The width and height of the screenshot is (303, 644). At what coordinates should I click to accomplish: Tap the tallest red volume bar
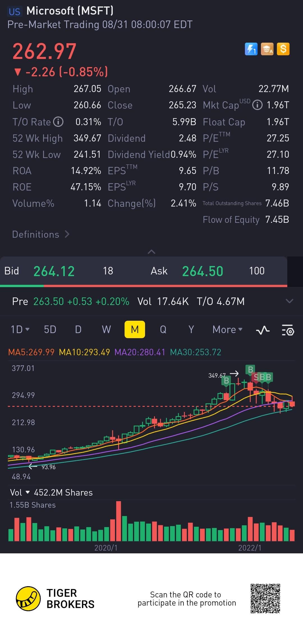pyautogui.click(x=118, y=521)
